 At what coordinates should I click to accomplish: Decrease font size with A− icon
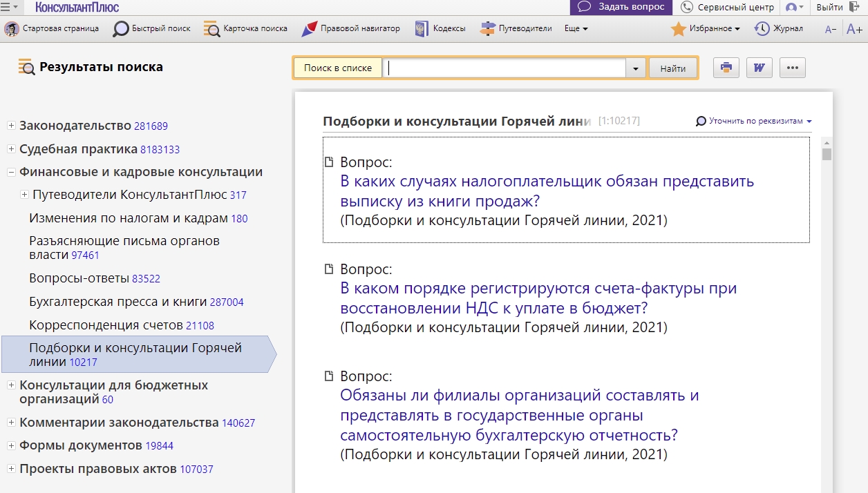(831, 30)
